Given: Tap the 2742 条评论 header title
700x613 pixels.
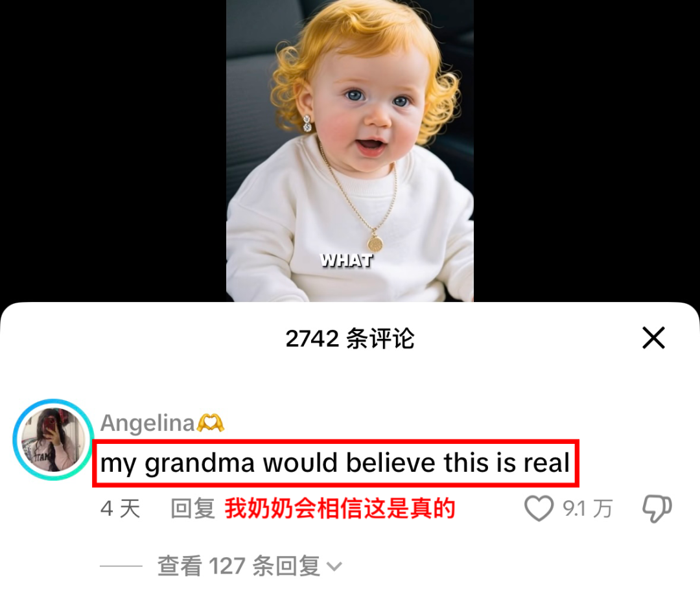Looking at the screenshot, I should [x=350, y=338].
